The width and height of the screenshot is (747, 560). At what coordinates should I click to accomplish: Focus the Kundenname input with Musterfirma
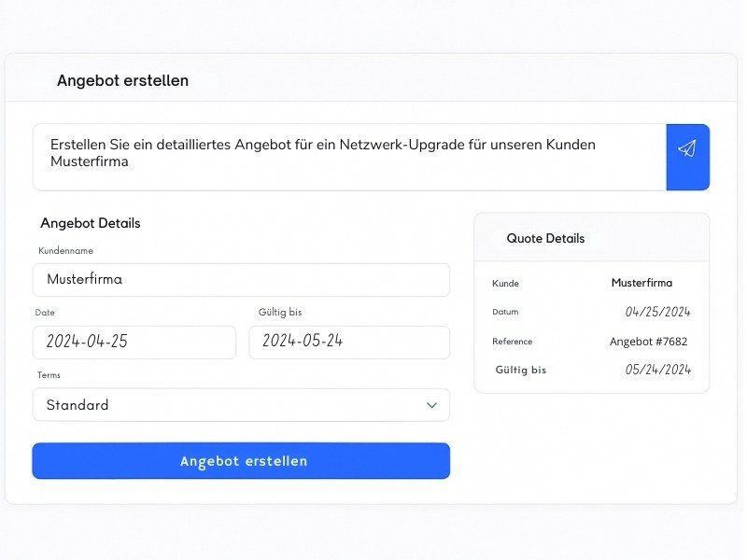[x=241, y=279]
